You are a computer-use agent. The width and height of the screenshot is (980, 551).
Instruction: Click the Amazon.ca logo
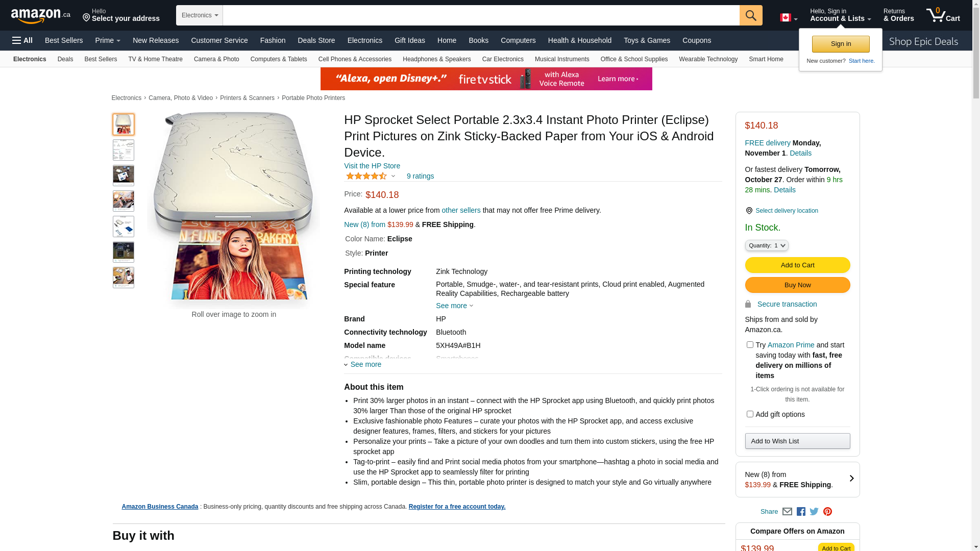coord(41,16)
